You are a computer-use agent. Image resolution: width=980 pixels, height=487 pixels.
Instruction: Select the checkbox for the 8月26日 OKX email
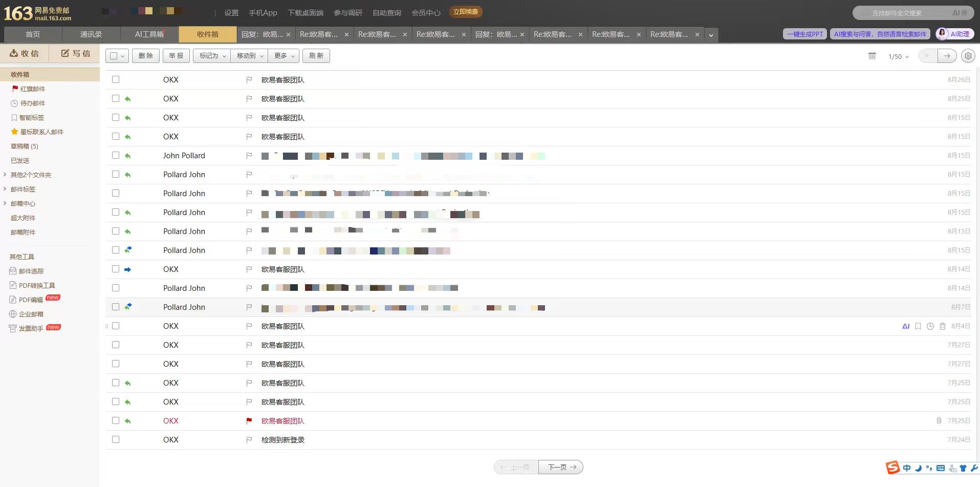[116, 79]
